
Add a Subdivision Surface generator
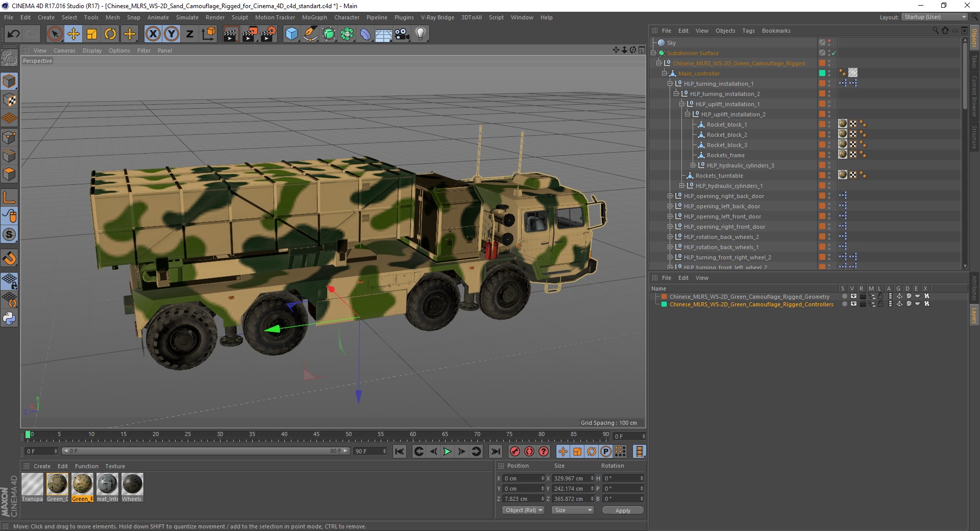329,34
